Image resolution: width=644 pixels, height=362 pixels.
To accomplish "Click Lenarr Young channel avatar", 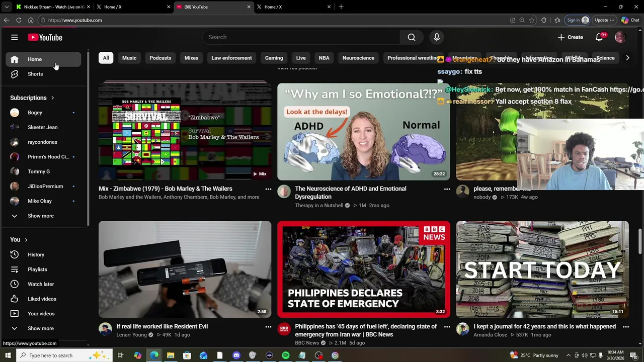I will coord(105,329).
